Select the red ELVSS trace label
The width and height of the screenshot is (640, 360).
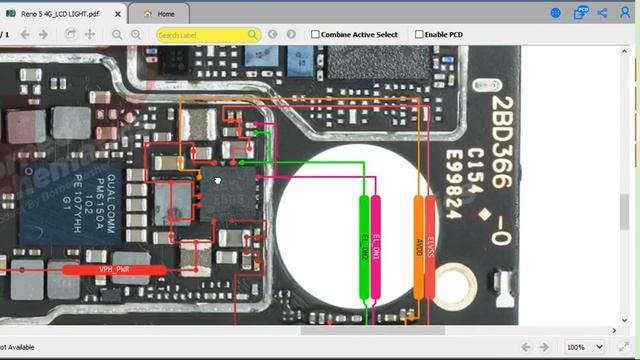(430, 247)
